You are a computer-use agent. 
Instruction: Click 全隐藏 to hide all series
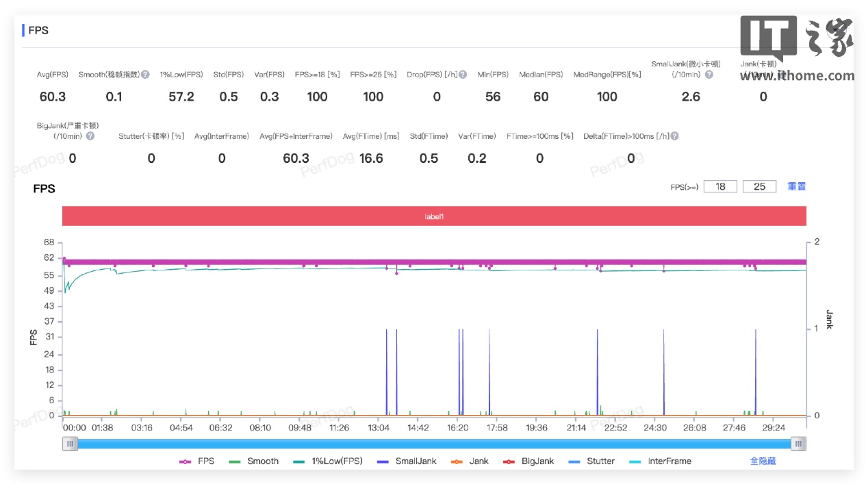(763, 461)
